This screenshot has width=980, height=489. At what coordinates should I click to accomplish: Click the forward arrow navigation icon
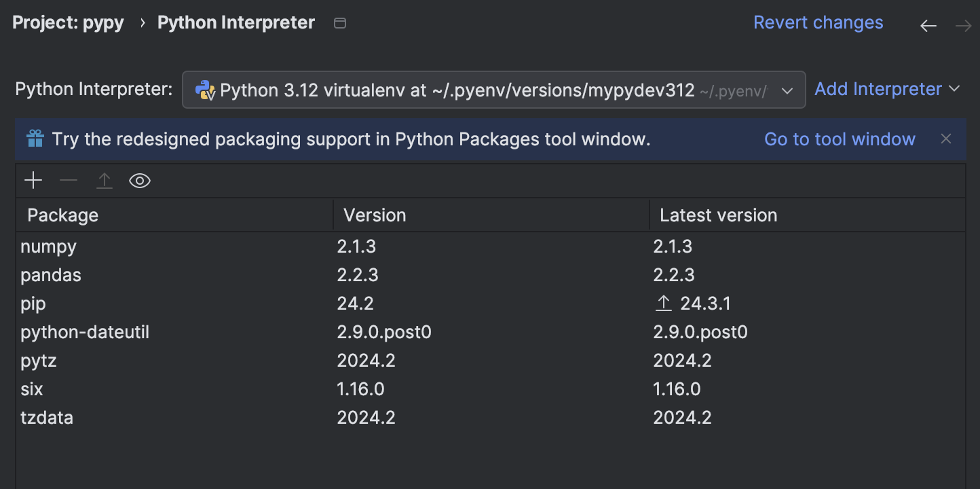point(963,26)
